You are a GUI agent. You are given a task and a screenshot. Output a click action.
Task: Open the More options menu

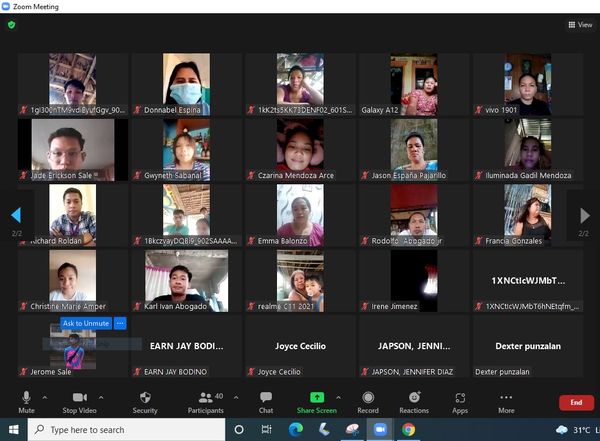click(x=506, y=401)
